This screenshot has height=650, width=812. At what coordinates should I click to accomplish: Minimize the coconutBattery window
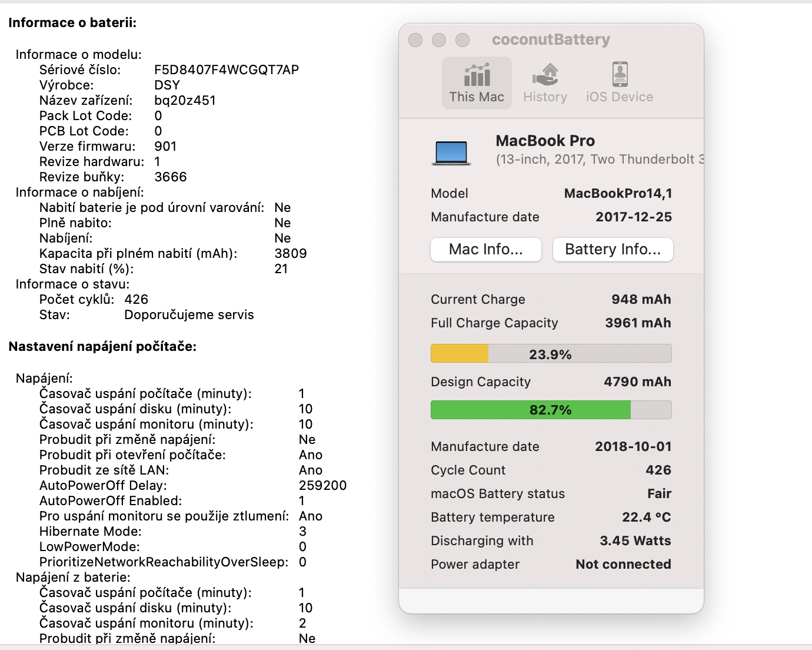pos(439,39)
